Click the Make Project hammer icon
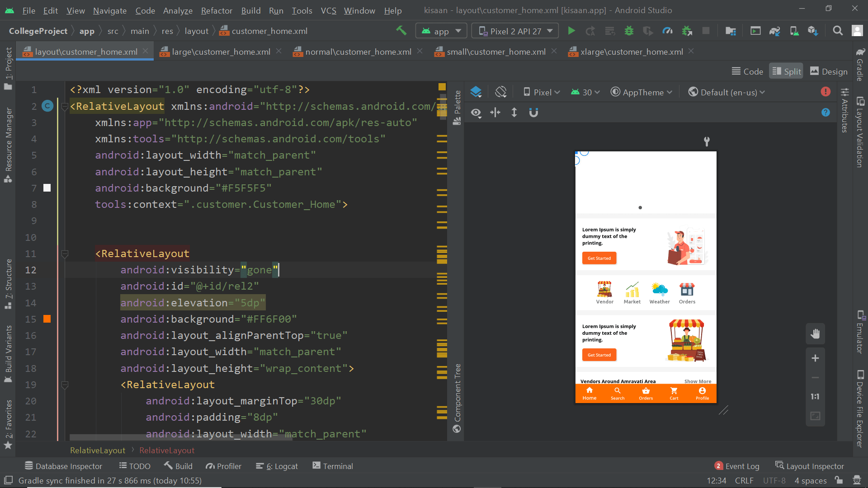868x488 pixels. (401, 31)
